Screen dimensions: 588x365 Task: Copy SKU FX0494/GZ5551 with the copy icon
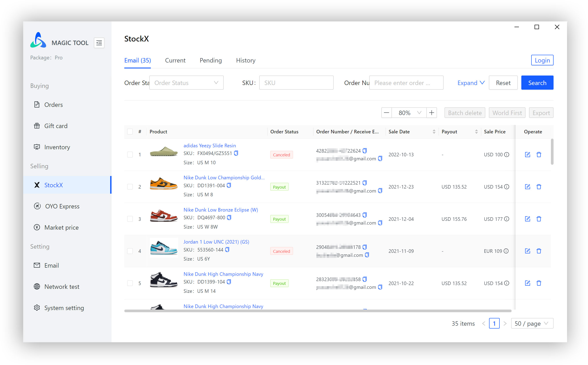coord(236,153)
